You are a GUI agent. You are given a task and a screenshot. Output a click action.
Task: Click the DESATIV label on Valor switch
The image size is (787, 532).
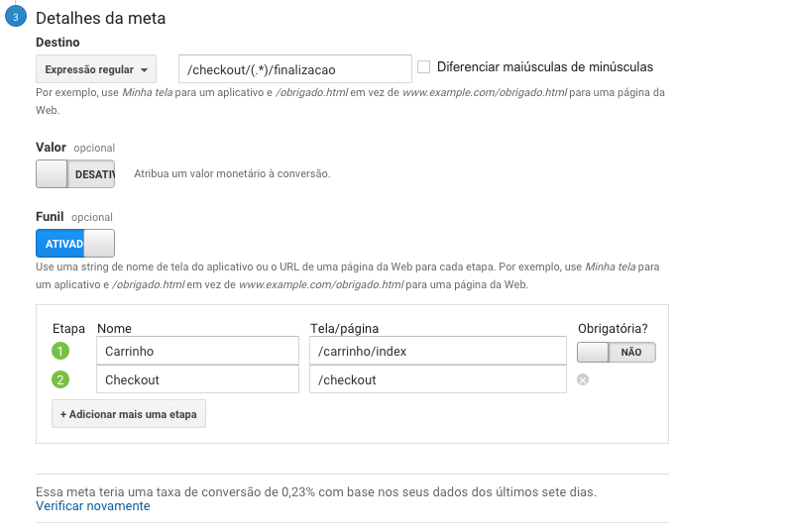(x=95, y=174)
